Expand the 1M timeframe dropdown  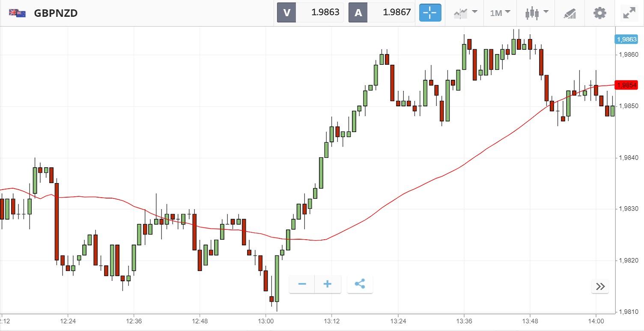point(500,13)
